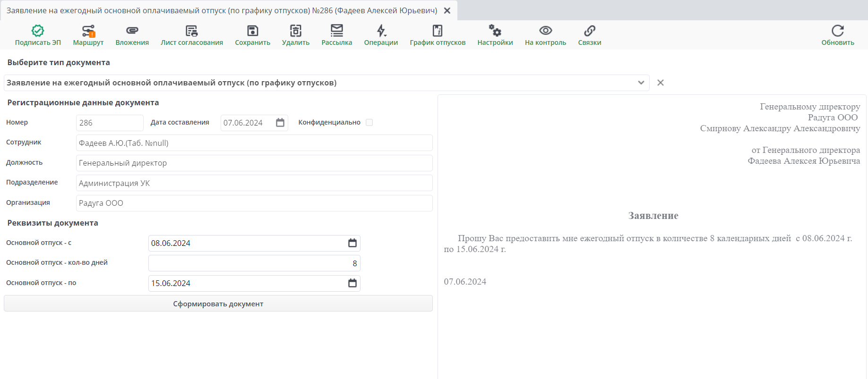Open calendar for Дата составления
The image size is (868, 379).
[280, 123]
